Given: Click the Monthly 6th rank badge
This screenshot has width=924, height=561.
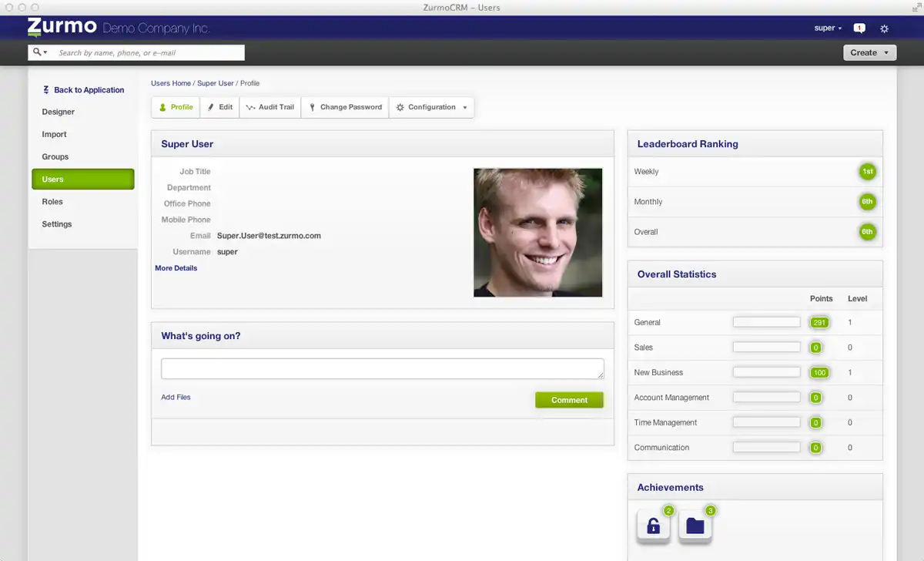Looking at the screenshot, I should point(867,202).
